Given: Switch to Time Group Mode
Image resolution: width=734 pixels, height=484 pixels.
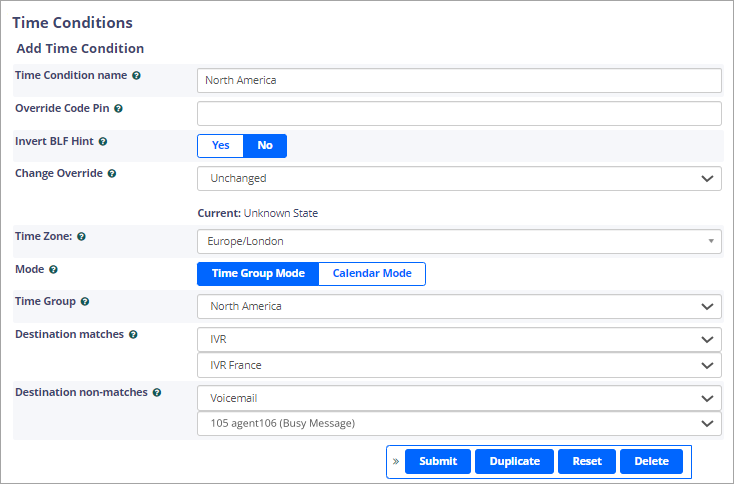Looking at the screenshot, I should 258,274.
